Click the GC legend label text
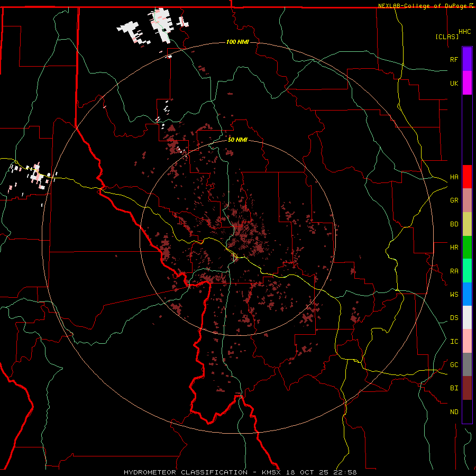This screenshot has height=476, width=476. click(454, 364)
